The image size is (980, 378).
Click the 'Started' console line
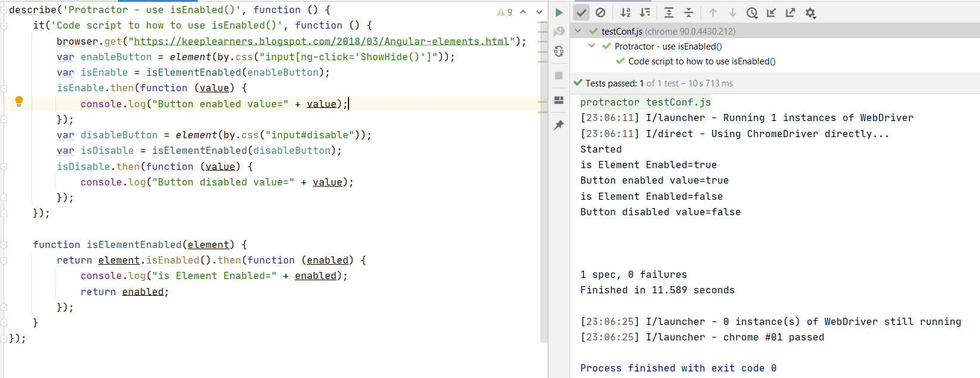601,149
